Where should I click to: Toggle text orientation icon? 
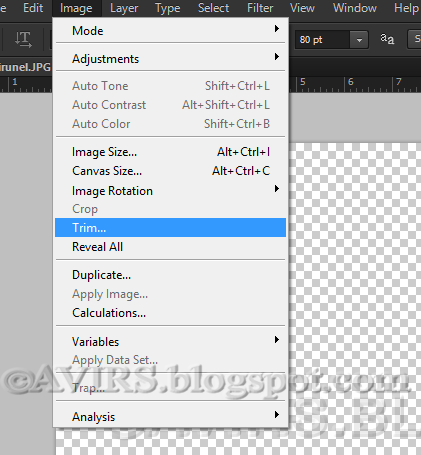click(23, 39)
